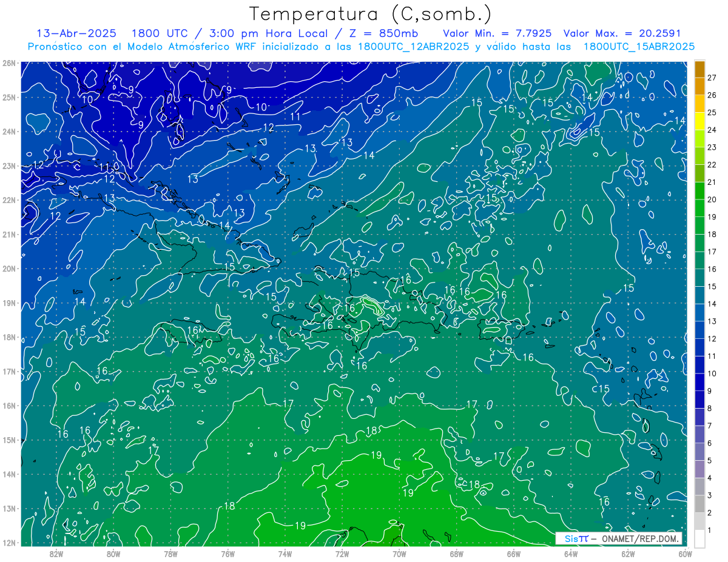Image resolution: width=728 pixels, height=562 pixels.
Task: Click the 'ONAMET/REP.DOM.' credit label
Action: (x=639, y=538)
